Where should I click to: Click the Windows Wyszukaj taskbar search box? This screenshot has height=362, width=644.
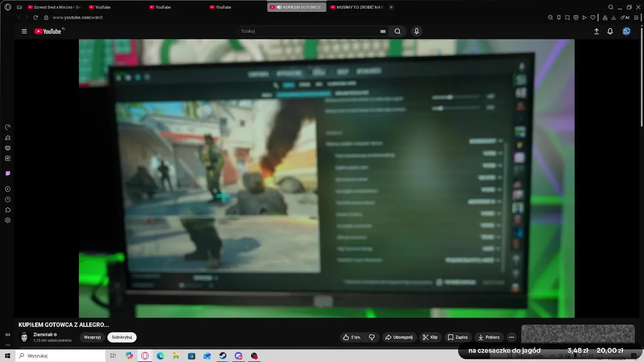(x=60, y=356)
